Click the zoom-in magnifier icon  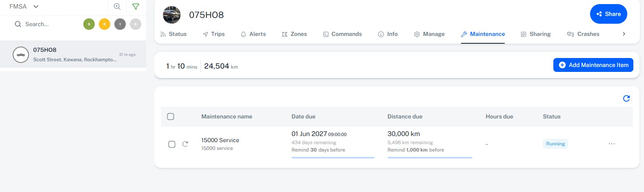(117, 7)
